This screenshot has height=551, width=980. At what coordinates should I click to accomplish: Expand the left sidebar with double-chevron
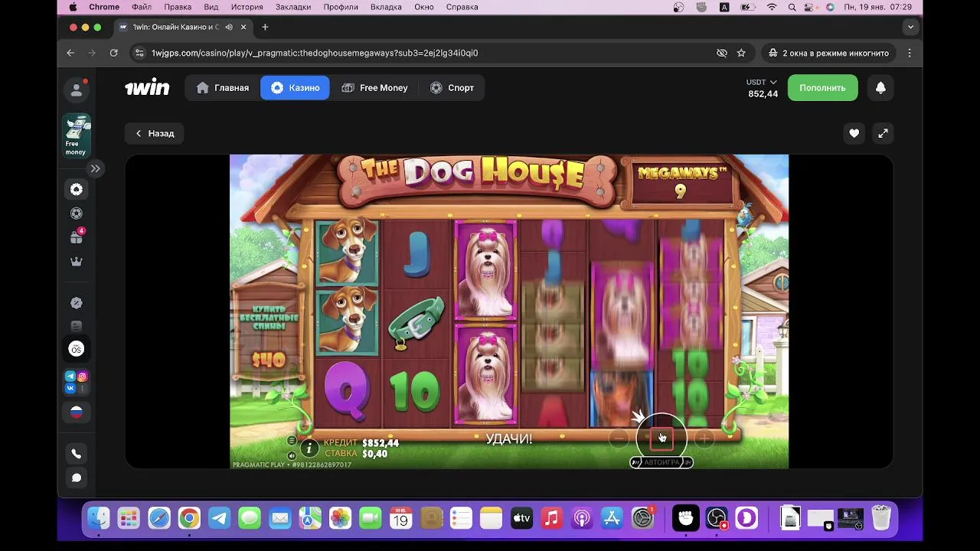point(95,168)
